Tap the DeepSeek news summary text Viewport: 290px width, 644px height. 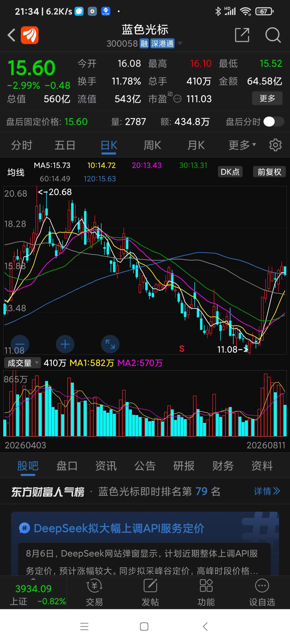point(142,562)
